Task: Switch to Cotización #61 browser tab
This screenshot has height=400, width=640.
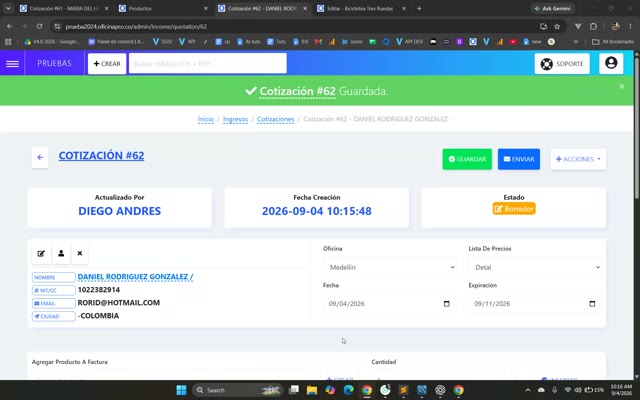Action: [64, 9]
